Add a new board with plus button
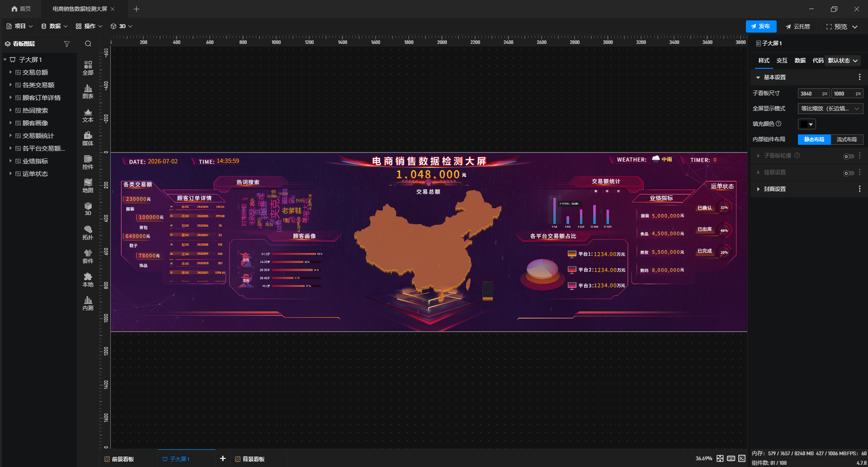Viewport: 868px width, 467px height. tap(223, 458)
